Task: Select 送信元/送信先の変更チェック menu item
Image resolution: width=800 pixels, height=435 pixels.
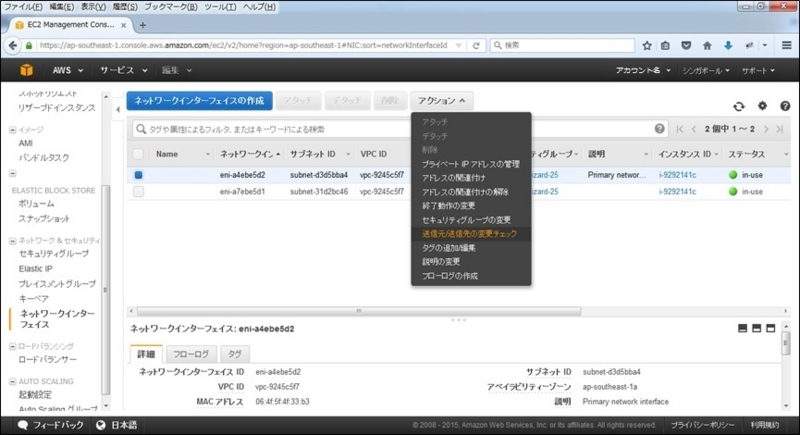Action: click(x=471, y=234)
